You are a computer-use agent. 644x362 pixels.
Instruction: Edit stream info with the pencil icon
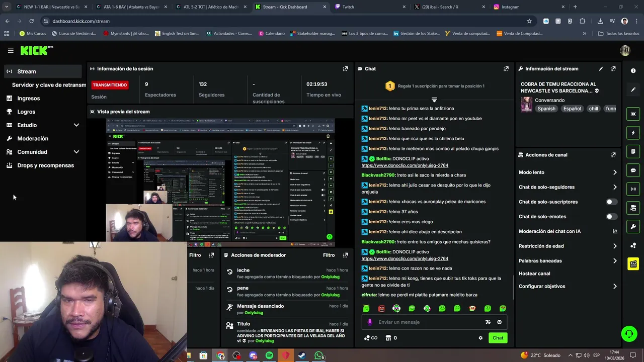[x=601, y=69]
